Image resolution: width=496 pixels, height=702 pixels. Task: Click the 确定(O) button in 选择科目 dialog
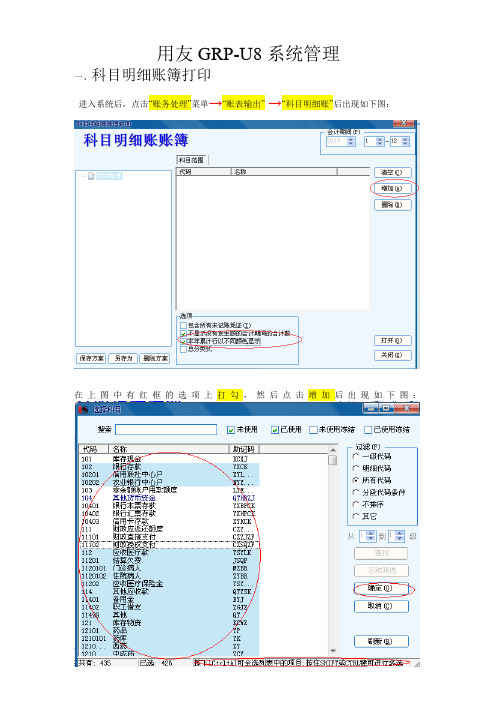click(x=381, y=588)
